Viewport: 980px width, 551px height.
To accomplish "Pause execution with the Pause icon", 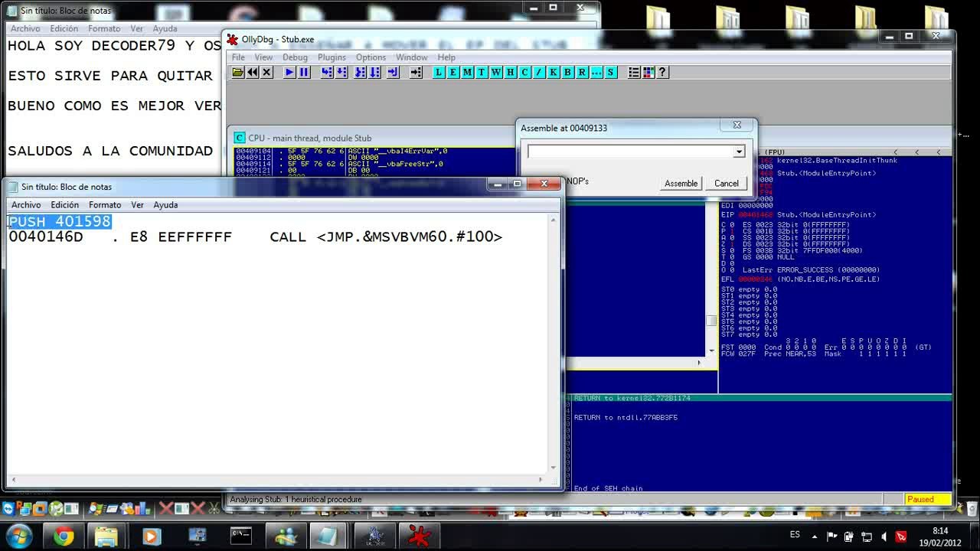I will (304, 72).
